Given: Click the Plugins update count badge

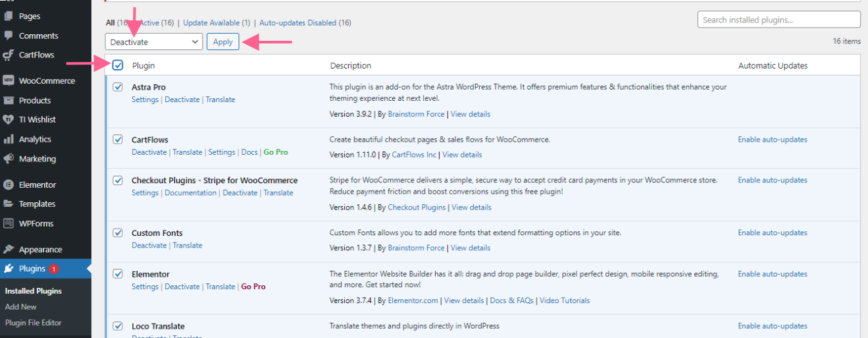Looking at the screenshot, I should pos(53,269).
